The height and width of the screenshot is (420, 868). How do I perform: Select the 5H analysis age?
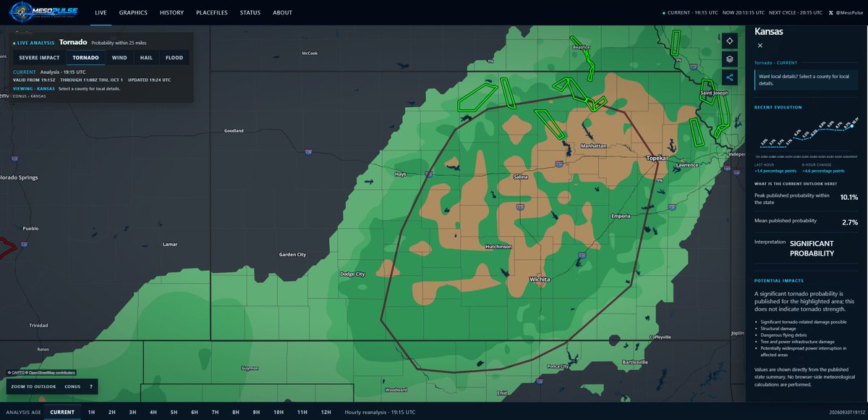(x=174, y=412)
